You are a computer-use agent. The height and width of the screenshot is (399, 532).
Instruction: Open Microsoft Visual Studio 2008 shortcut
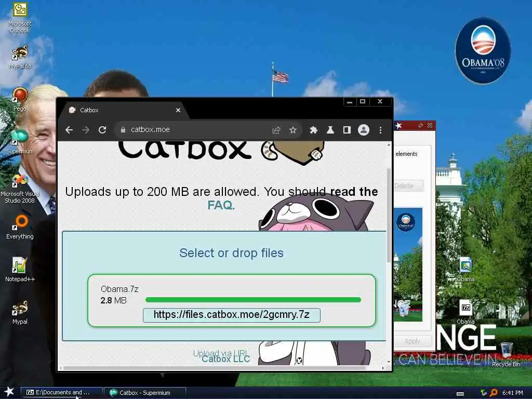coord(20,189)
